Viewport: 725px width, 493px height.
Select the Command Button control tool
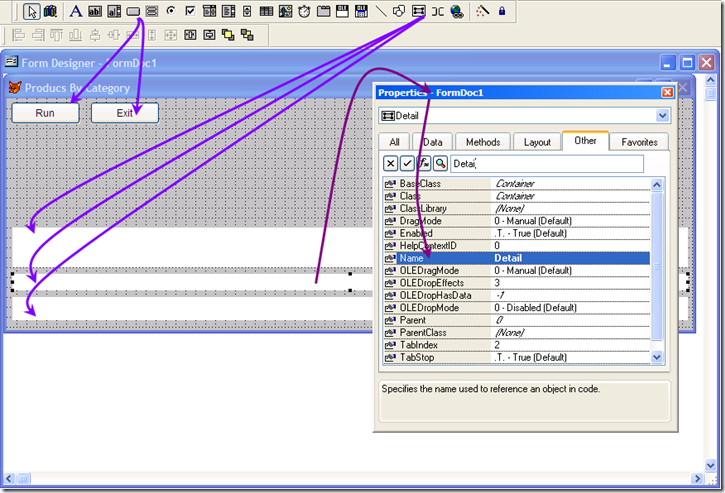pos(133,11)
